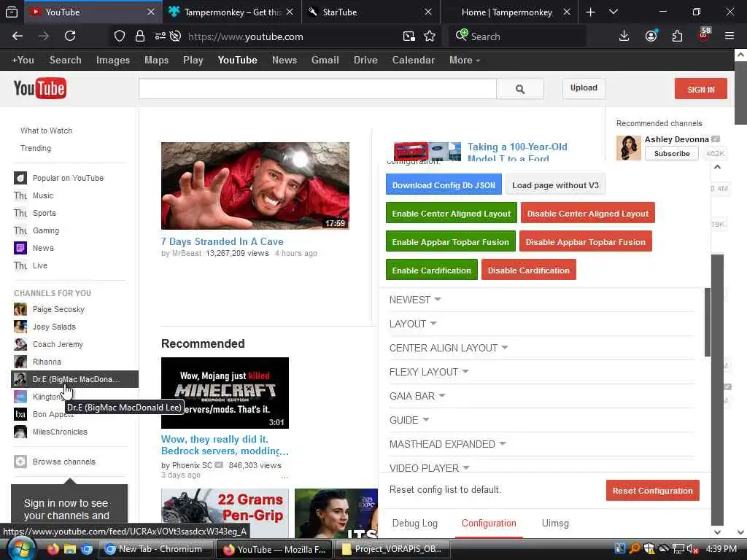This screenshot has height=560, width=747.
Task: Reload the page with the refresh icon
Action: click(x=70, y=36)
